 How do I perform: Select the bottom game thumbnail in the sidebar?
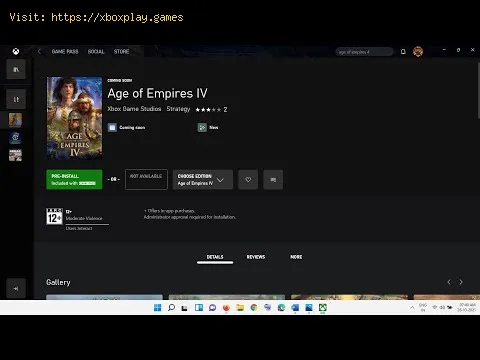coord(15,155)
